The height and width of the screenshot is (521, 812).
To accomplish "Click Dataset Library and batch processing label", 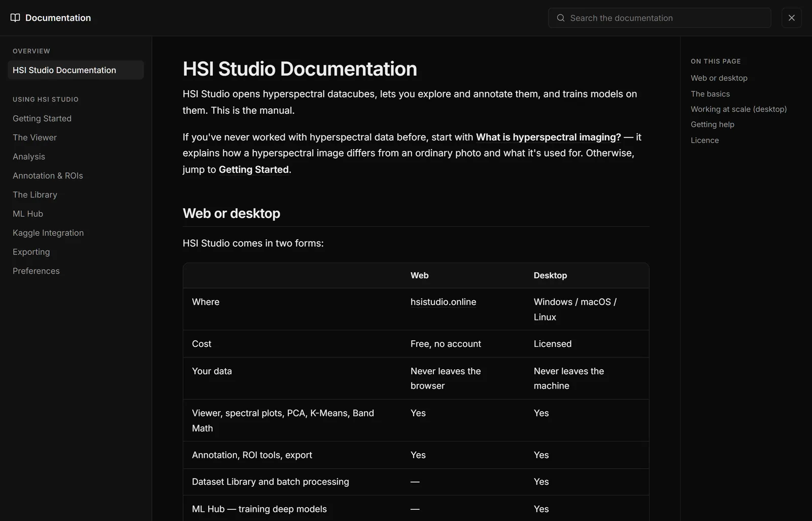I will pyautogui.click(x=270, y=481).
